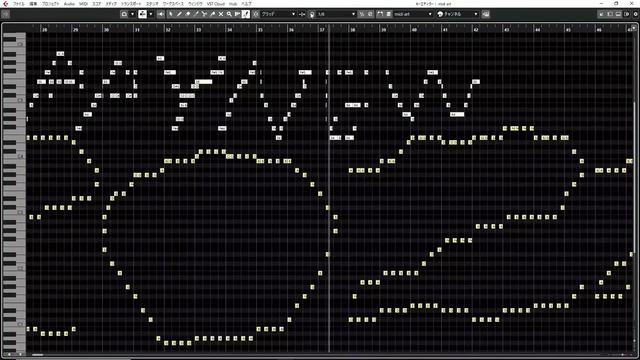Click the fourth zone layout icon in the top-right group

(627, 14)
